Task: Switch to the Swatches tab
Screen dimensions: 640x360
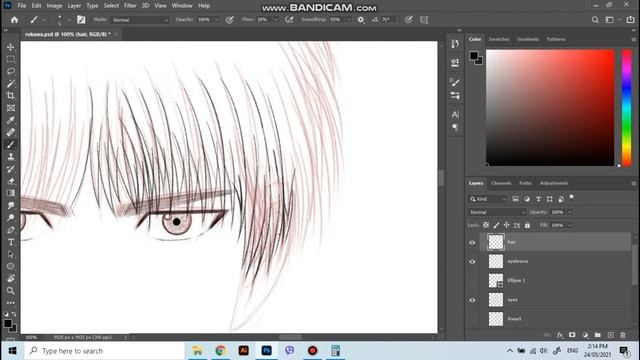Action: coord(499,39)
